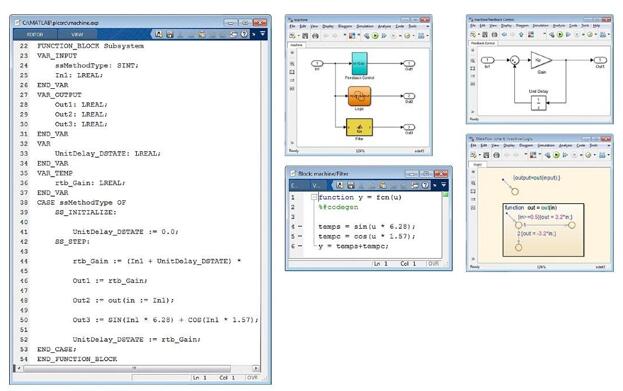Click the horizontal scrollbar in machine.exp editor
This screenshot has height=391, width=623.
[137, 368]
